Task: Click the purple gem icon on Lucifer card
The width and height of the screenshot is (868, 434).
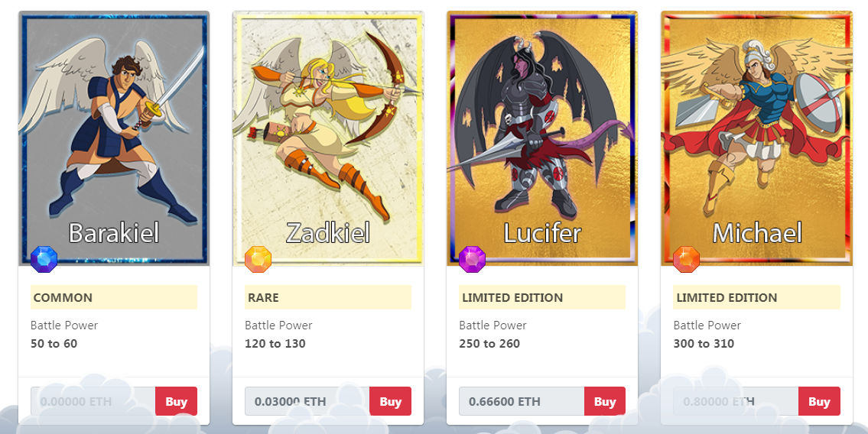Action: tap(472, 259)
